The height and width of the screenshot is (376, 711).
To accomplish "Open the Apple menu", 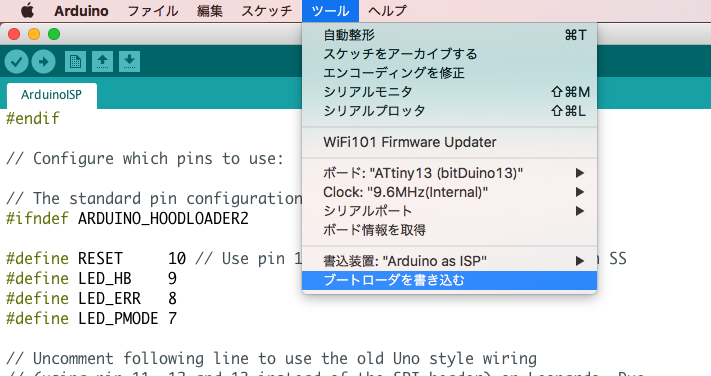I will (27, 10).
